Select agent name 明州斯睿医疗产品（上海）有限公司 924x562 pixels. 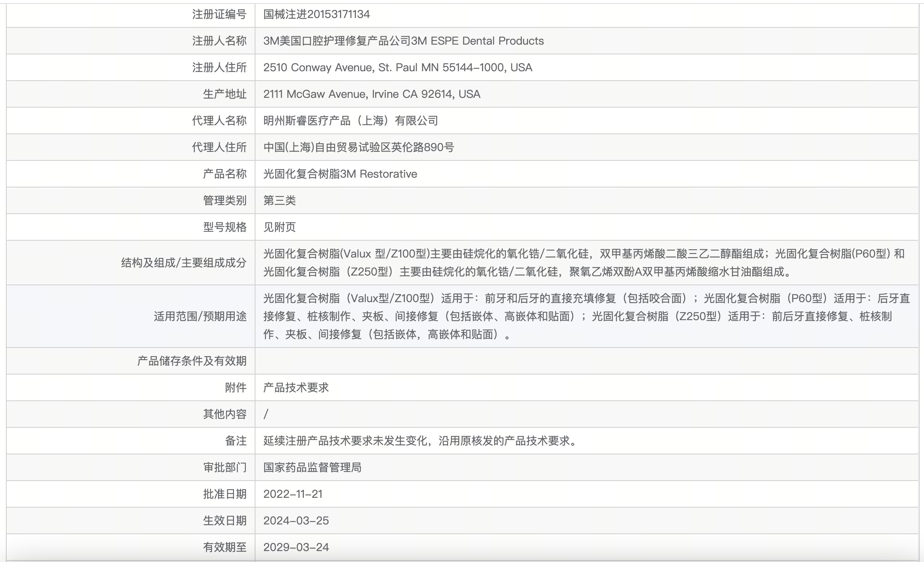351,121
